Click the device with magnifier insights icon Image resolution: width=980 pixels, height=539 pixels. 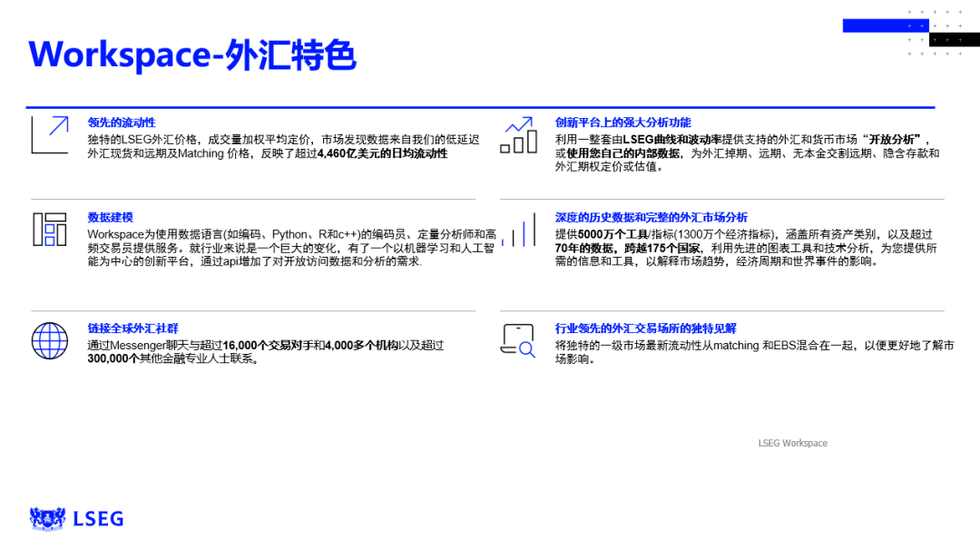[517, 340]
